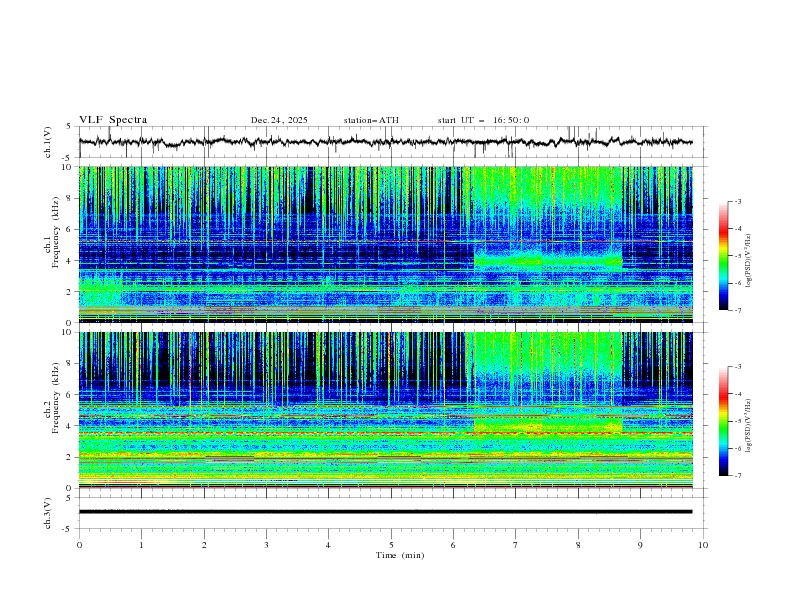Click time axis tick label "0"
This screenshot has height=612, width=792.
click(79, 545)
